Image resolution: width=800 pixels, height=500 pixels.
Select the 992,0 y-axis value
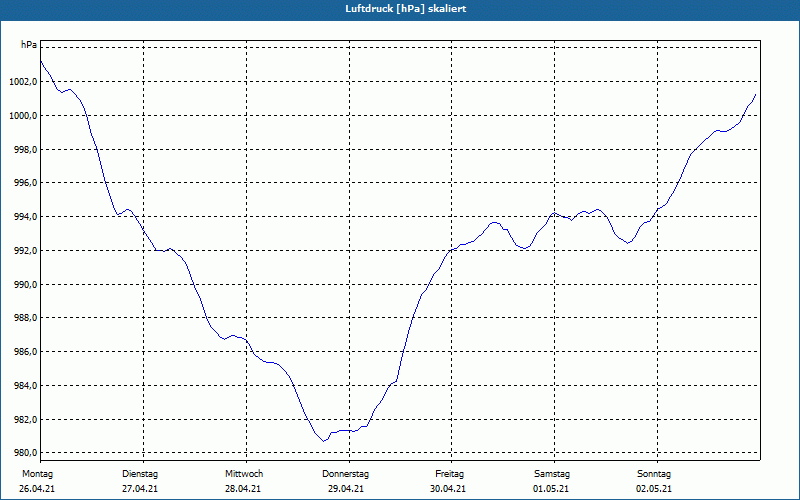click(24, 251)
